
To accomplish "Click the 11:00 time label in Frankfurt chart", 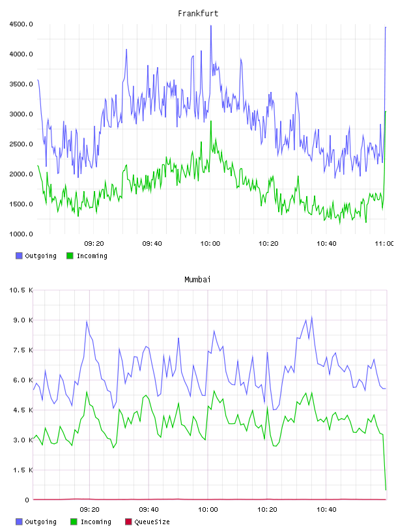I will [384, 243].
